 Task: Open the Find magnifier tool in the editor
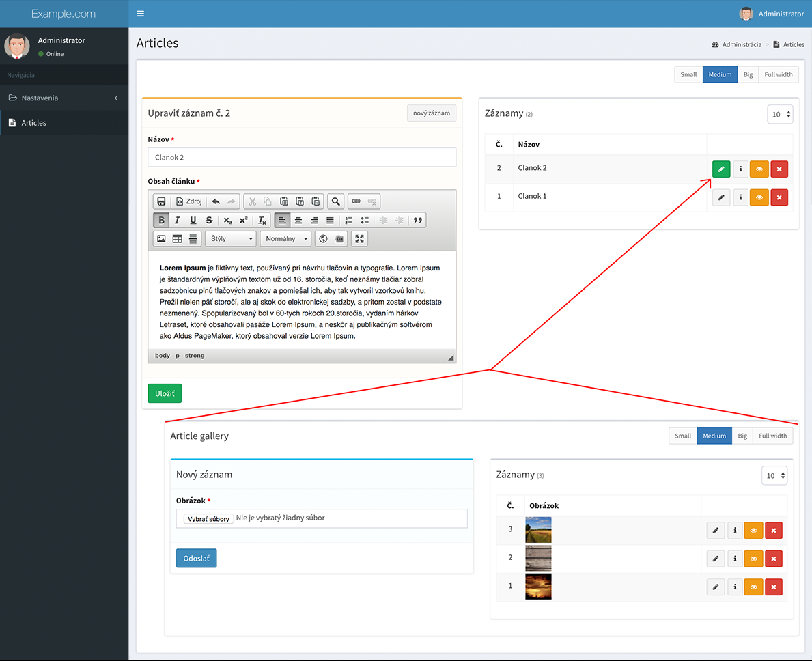point(335,201)
